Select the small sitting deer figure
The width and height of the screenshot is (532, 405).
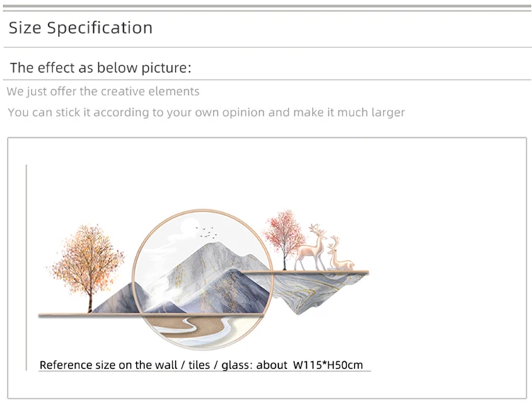[340, 254]
